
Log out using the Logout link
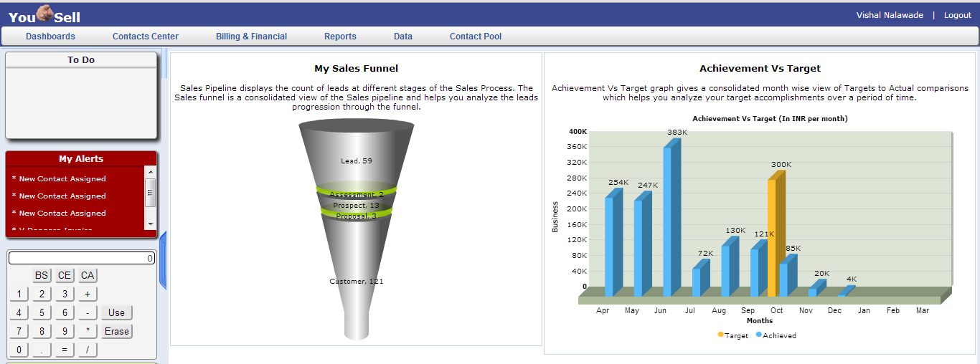tap(957, 15)
